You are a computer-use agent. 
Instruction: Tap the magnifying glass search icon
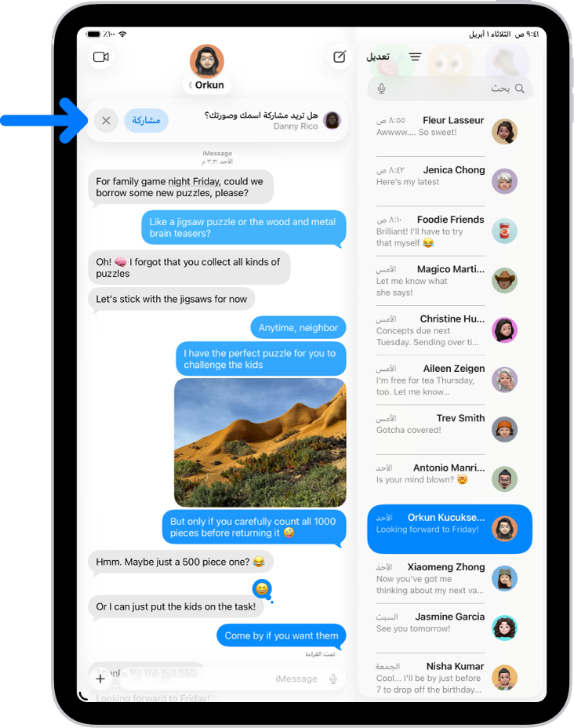pos(520,88)
